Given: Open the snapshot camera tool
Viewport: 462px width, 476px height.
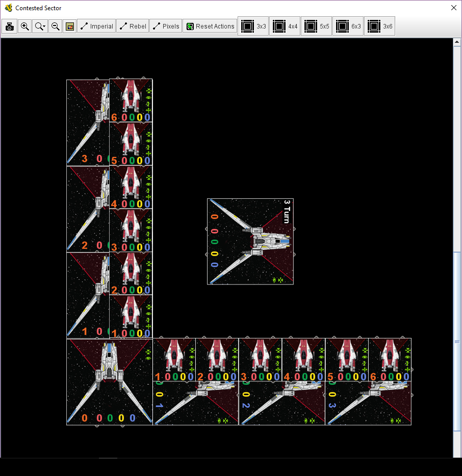Looking at the screenshot, I should tap(9, 26).
